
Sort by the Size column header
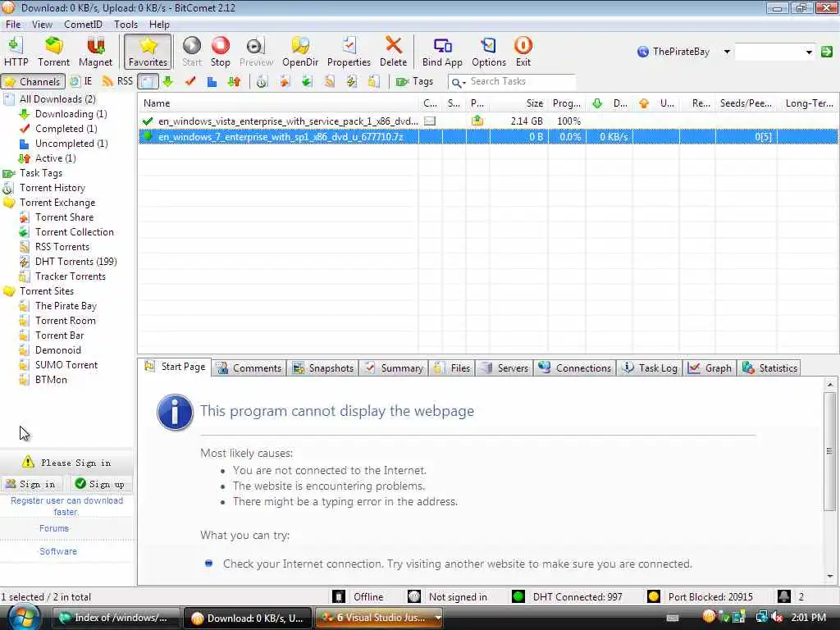pos(518,103)
